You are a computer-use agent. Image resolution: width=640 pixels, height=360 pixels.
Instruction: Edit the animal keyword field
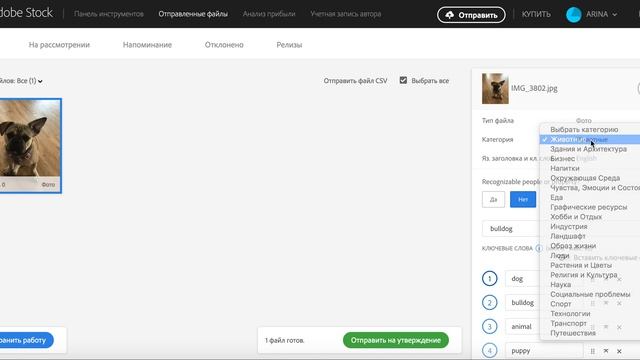tap(522, 327)
